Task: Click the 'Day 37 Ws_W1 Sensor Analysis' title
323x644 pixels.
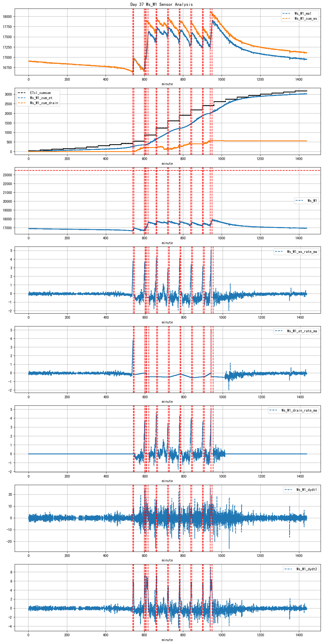Action: 161,4
